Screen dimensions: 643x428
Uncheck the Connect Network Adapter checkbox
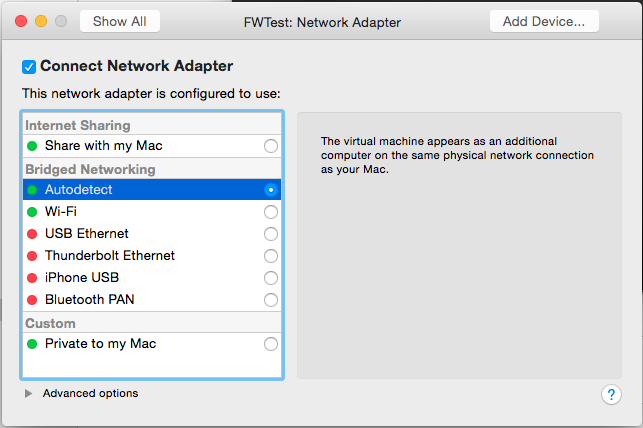pos(29,67)
